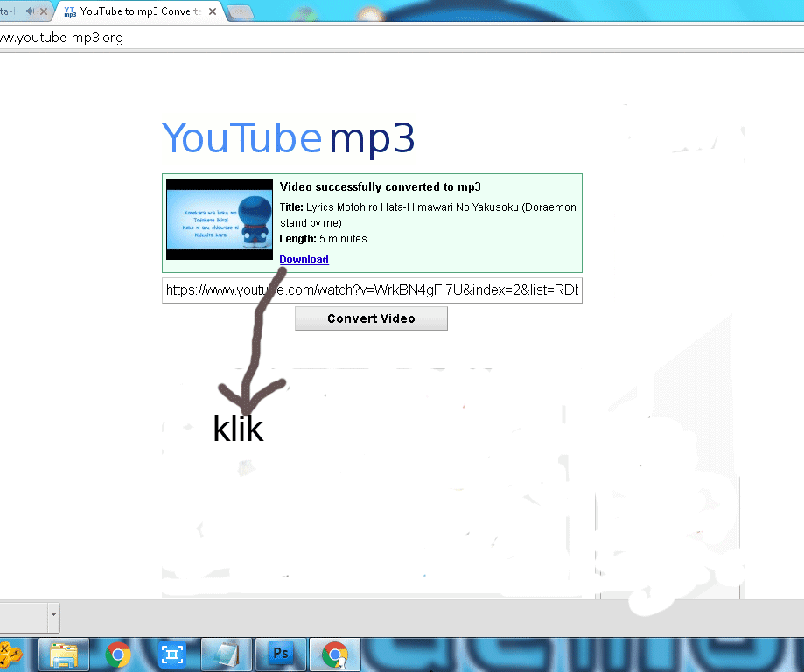Select the YouTube to mp3 Converter tab

coord(140,11)
